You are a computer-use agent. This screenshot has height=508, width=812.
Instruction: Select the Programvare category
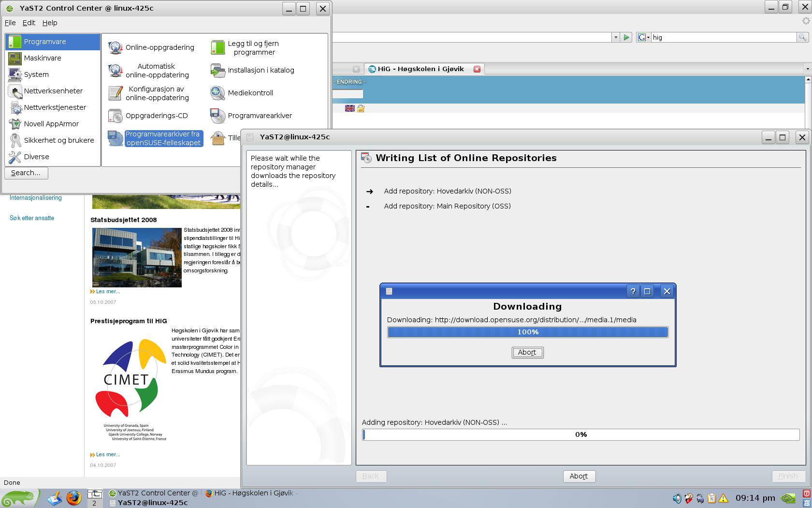click(x=53, y=42)
